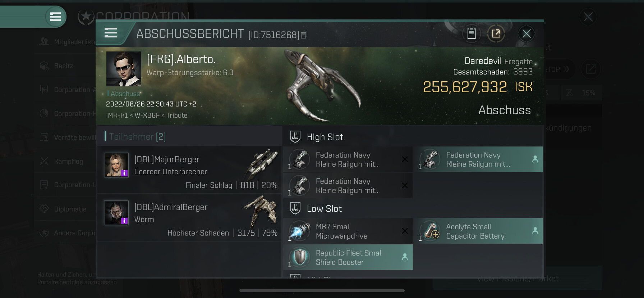
Task: Click the High Slot section icon
Action: [295, 137]
